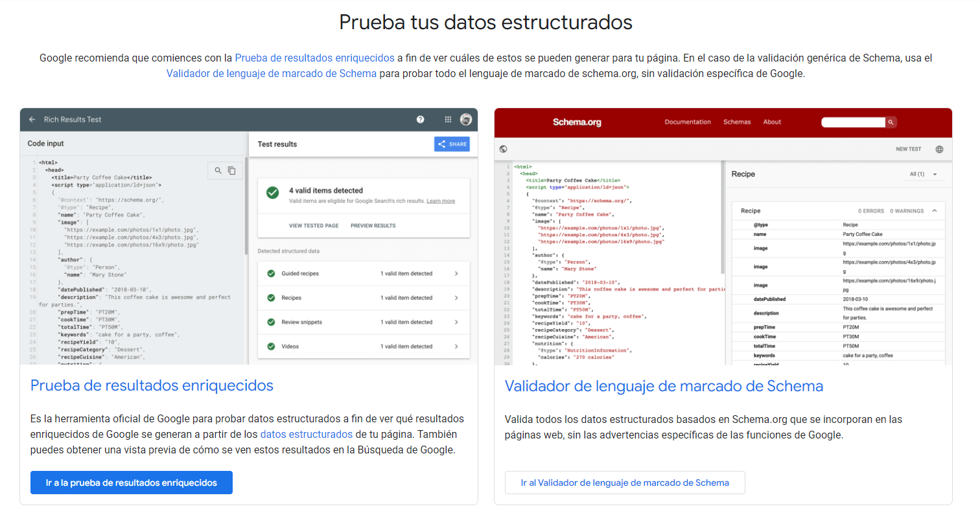The width and height of the screenshot is (980, 524).
Task: Click the 'description' row in the Recipe table
Action: point(838,313)
